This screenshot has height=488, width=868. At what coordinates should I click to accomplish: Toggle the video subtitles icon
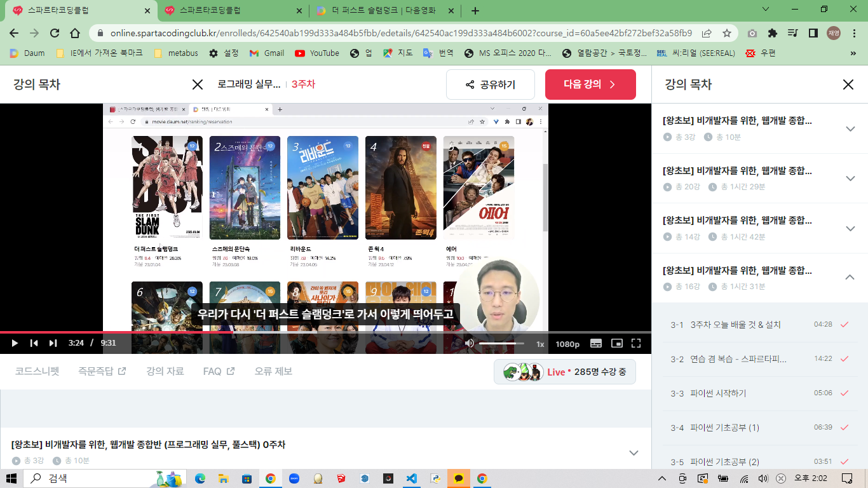[596, 343]
